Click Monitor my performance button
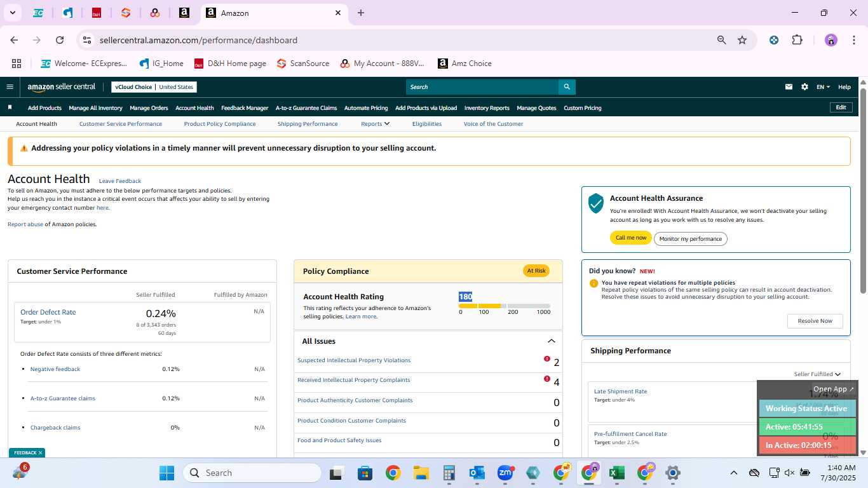Viewport: 868px width, 488px height. click(x=691, y=239)
